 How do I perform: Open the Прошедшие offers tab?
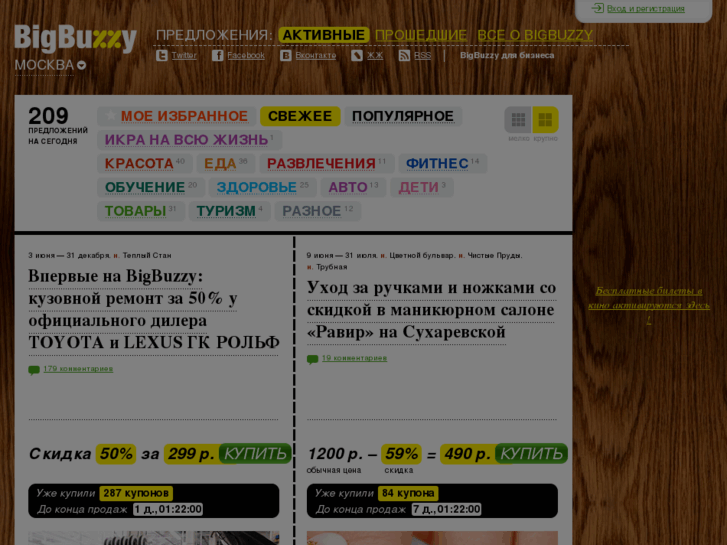[421, 35]
